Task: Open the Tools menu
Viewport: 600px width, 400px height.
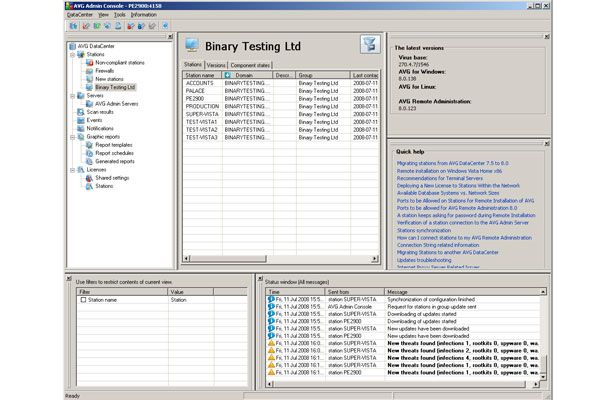Action: (120, 15)
